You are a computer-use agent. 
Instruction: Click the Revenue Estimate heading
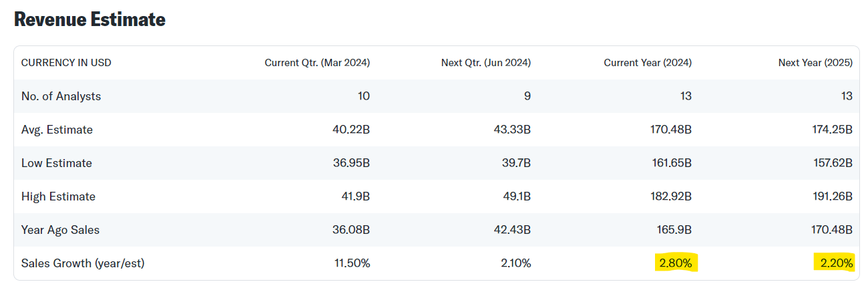[89, 20]
